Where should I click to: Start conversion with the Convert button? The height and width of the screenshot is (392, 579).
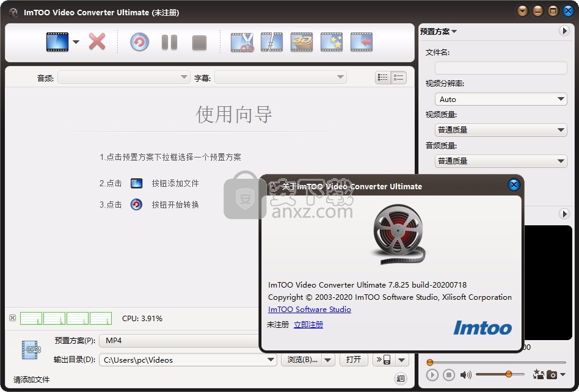[x=140, y=42]
